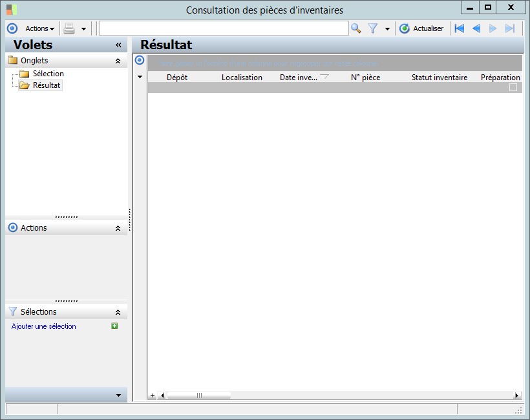Click the toolbar filter funnel icon
This screenshot has height=420, width=530.
(373, 28)
